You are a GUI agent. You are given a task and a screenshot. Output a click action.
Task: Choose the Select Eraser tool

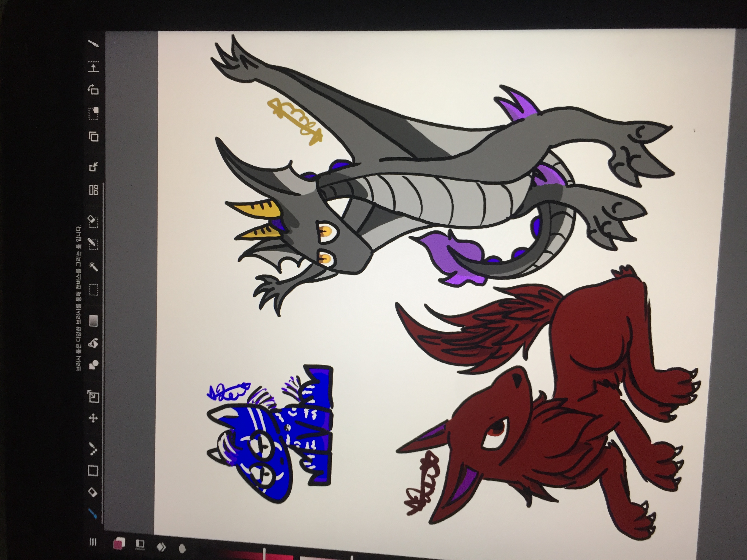(93, 222)
